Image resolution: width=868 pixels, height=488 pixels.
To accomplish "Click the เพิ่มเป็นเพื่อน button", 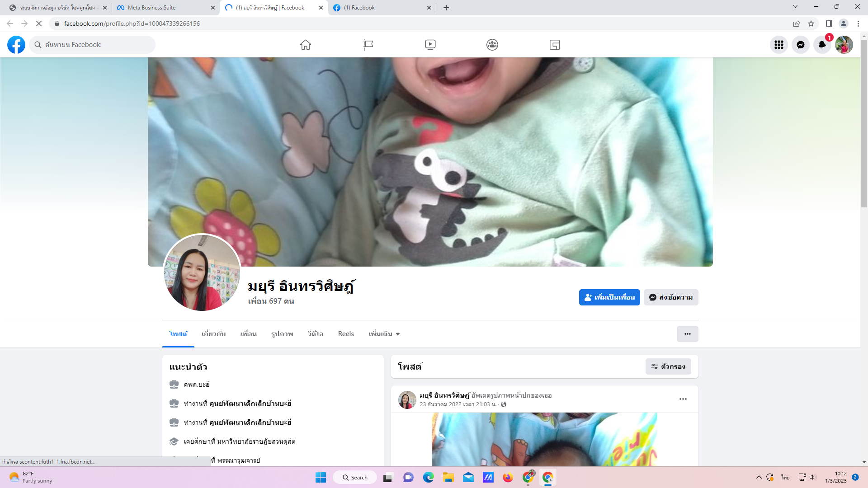I will (x=609, y=297).
